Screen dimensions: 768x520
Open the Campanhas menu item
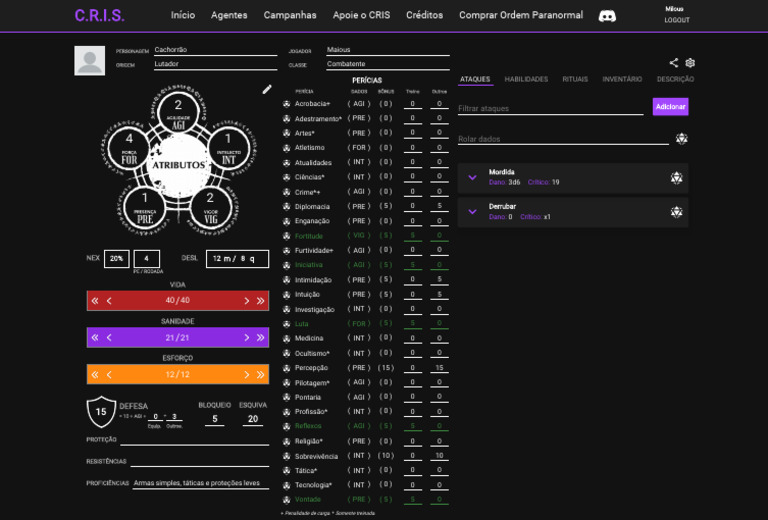(x=290, y=16)
